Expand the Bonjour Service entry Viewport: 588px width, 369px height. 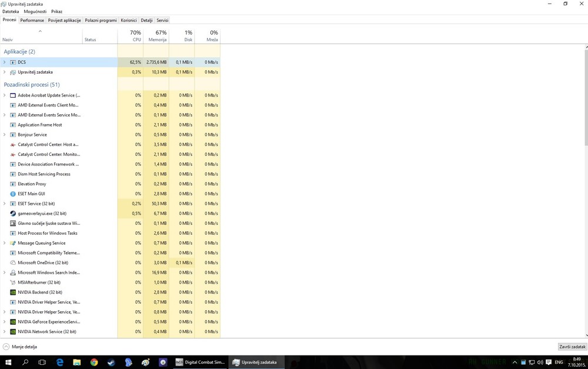pyautogui.click(x=5, y=135)
